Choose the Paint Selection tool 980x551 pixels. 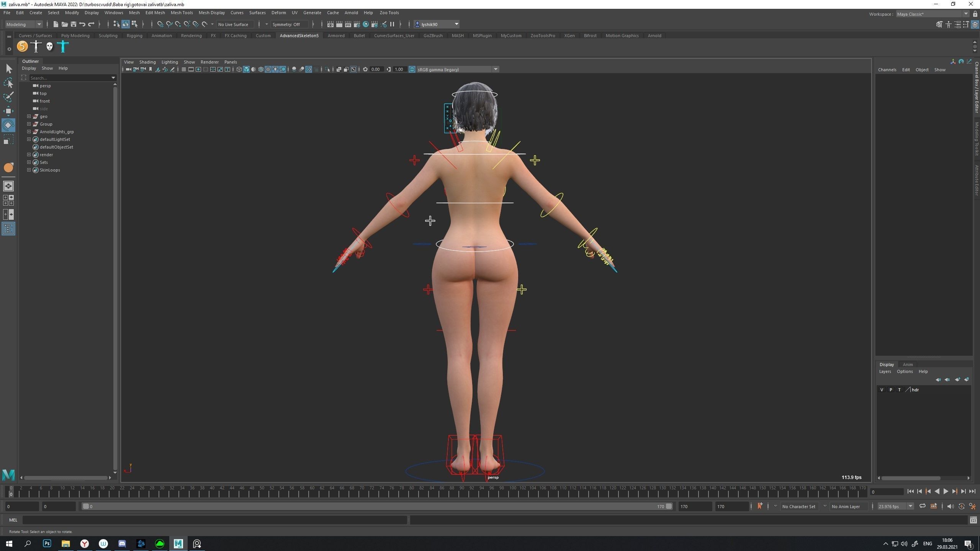point(8,96)
